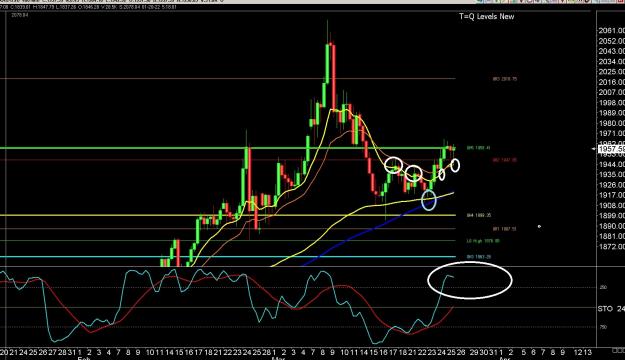Click the 2078.84 label at chart top-left
The width and height of the screenshot is (625, 360).
pyautogui.click(x=20, y=15)
